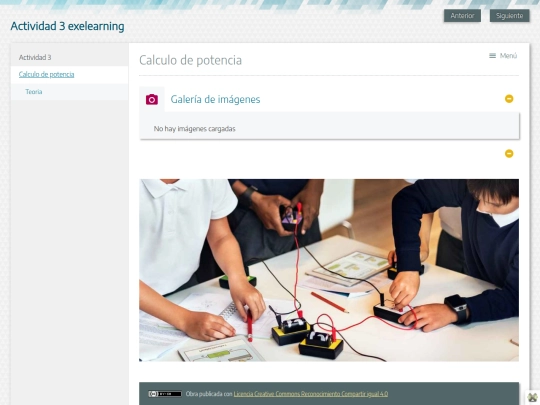Open Actividad 3 in the sidebar
540x405 pixels.
point(35,58)
